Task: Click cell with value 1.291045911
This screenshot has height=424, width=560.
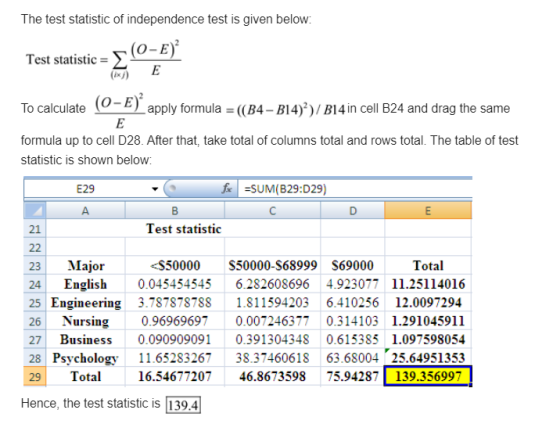Action: (428, 321)
